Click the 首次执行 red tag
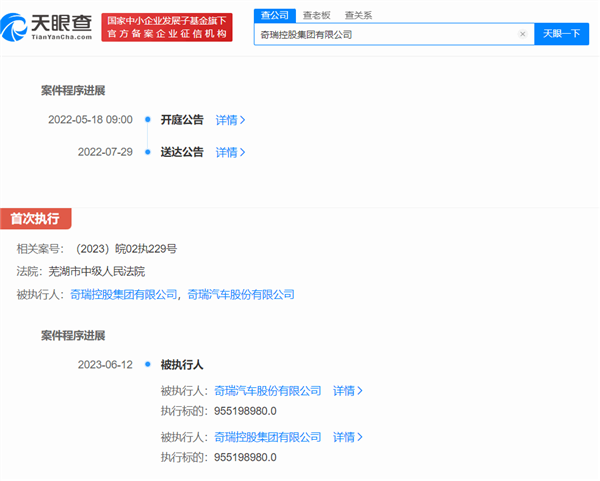This screenshot has height=481, width=600. point(35,218)
